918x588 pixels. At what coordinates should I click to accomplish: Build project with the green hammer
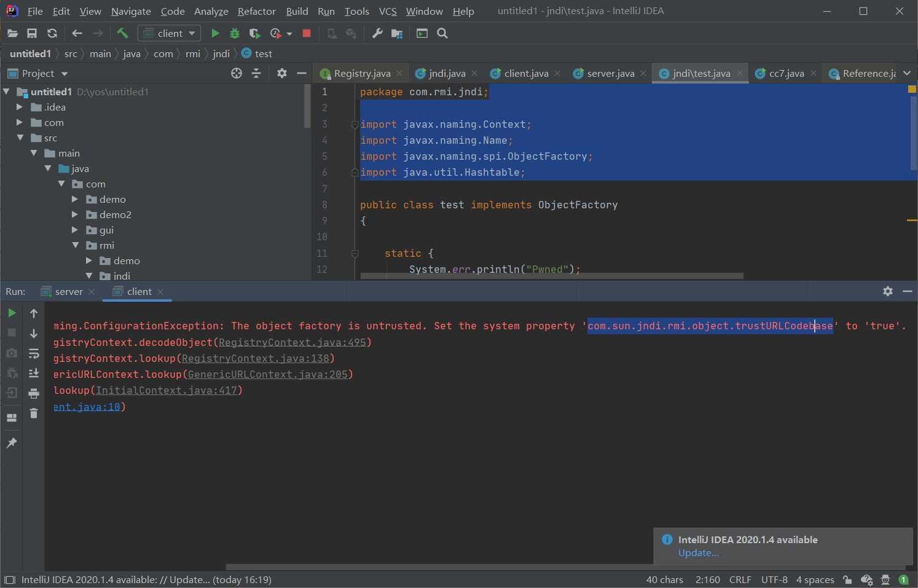click(x=122, y=33)
